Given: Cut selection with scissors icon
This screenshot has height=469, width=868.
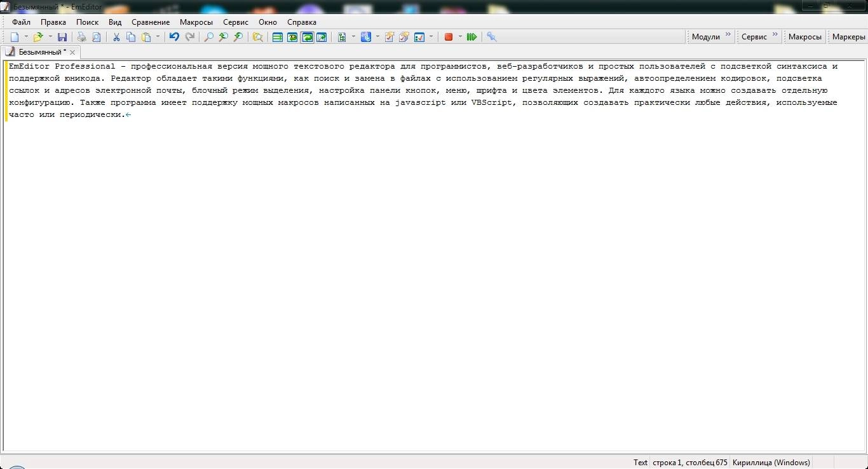Looking at the screenshot, I should (x=116, y=37).
